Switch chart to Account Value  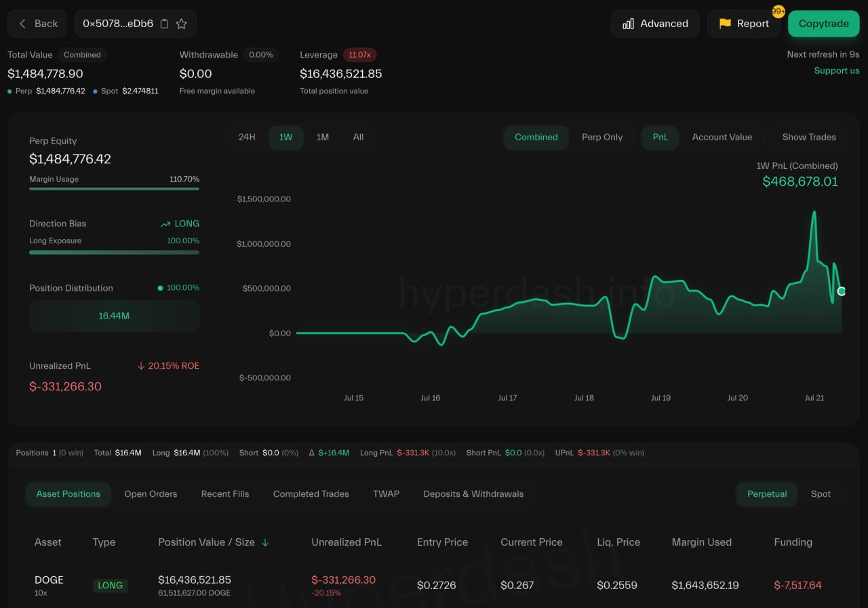pos(722,137)
